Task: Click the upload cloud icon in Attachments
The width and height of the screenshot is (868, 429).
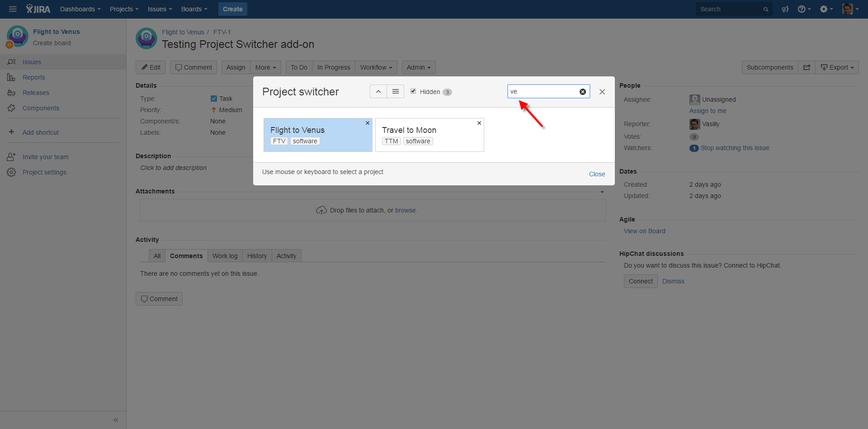Action: [x=321, y=210]
